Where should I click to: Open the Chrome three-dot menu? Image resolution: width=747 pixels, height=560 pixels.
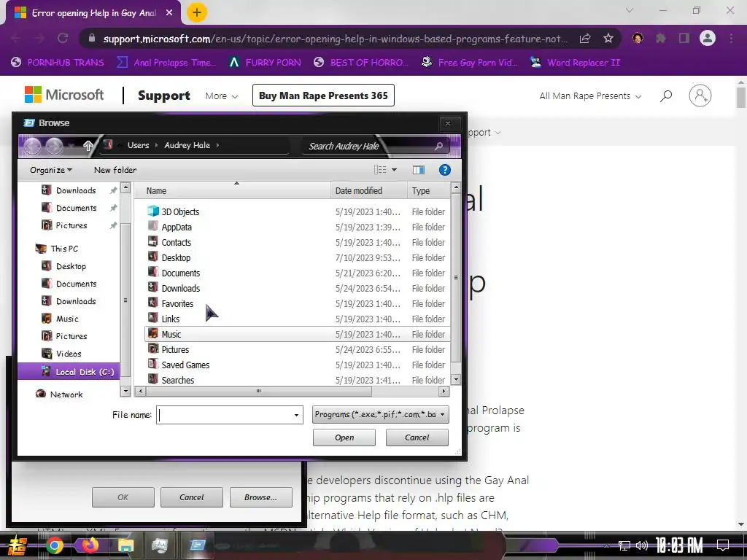coord(731,38)
